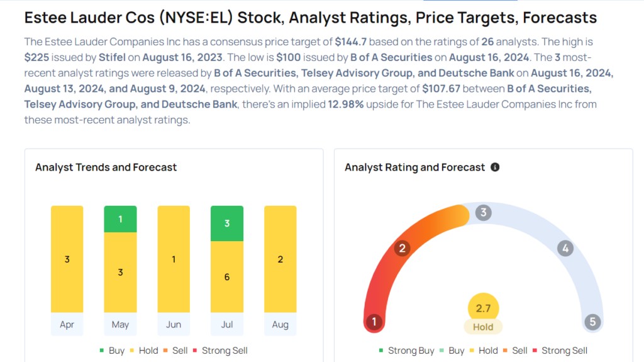The height and width of the screenshot is (362, 644).
Task: Select gauge marker number 5
Action: [592, 322]
